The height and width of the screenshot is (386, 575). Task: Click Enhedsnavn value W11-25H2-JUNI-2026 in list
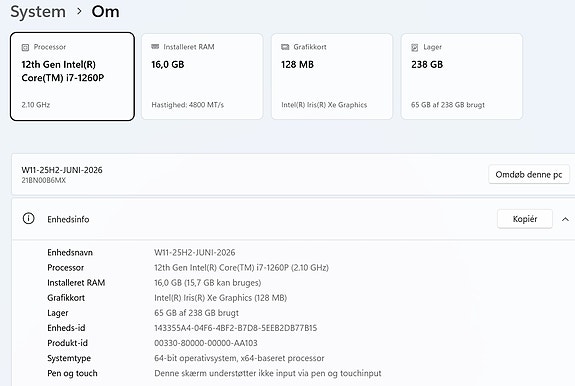tap(195, 253)
